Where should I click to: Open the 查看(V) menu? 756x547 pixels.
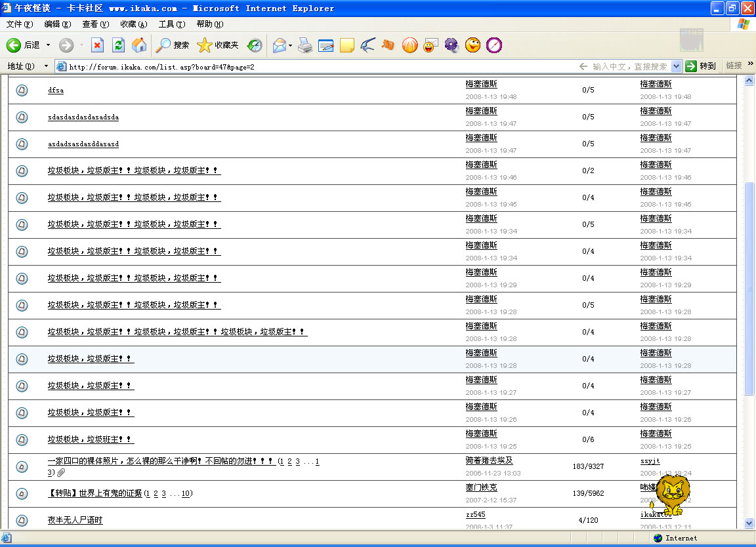[x=95, y=24]
